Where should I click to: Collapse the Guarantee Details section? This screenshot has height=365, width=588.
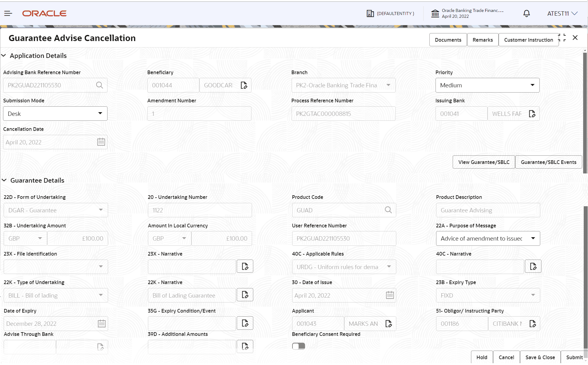point(4,180)
